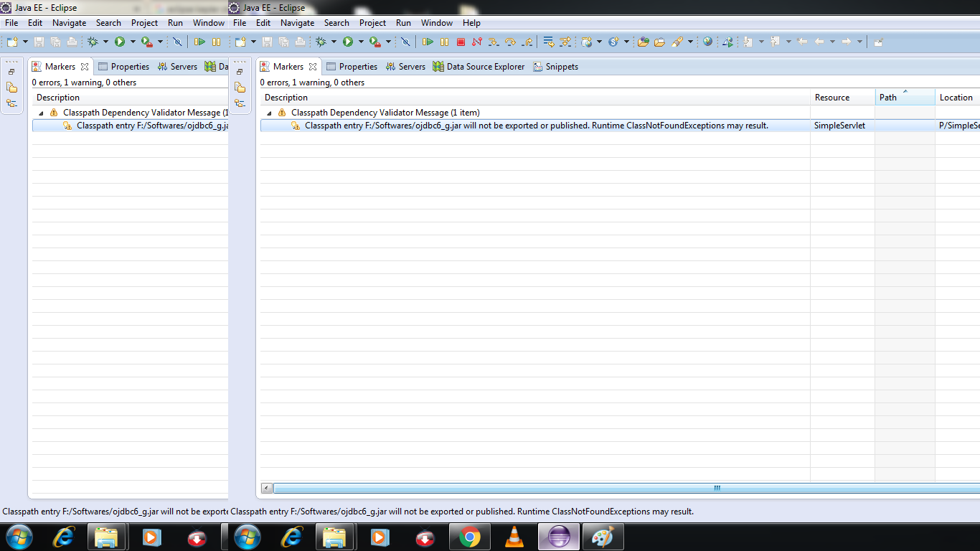Open the dropdown beside the new server globe icon
This screenshot has height=551, width=980.
pos(599,42)
